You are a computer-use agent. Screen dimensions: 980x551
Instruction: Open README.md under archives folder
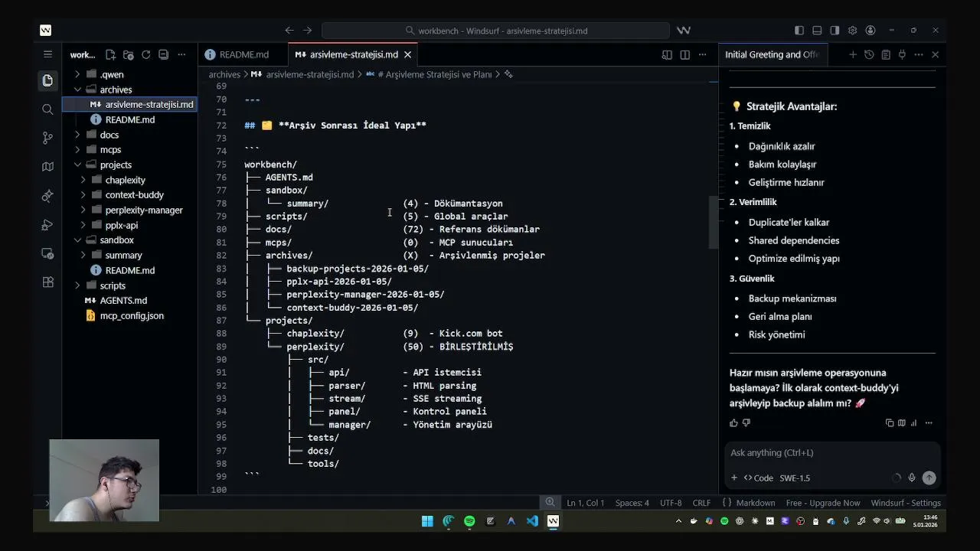point(130,119)
